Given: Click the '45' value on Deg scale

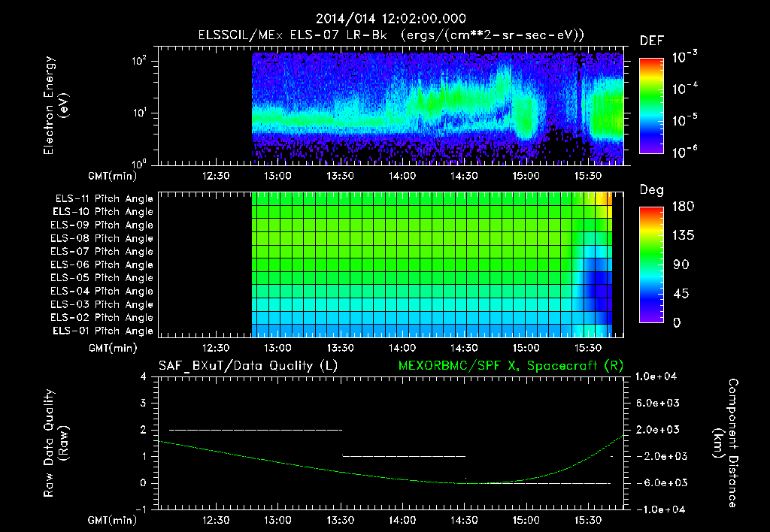Looking at the screenshot, I should point(681,294).
